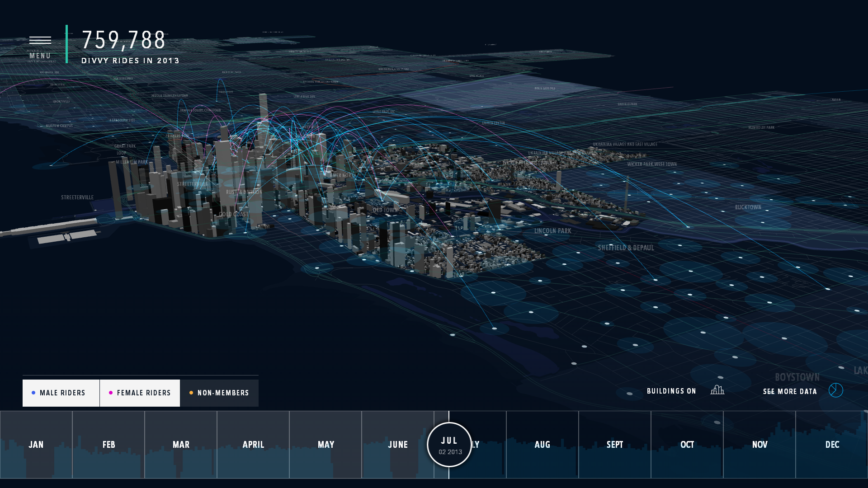868x488 pixels.
Task: Select Old Town map label
Action: (x=386, y=210)
